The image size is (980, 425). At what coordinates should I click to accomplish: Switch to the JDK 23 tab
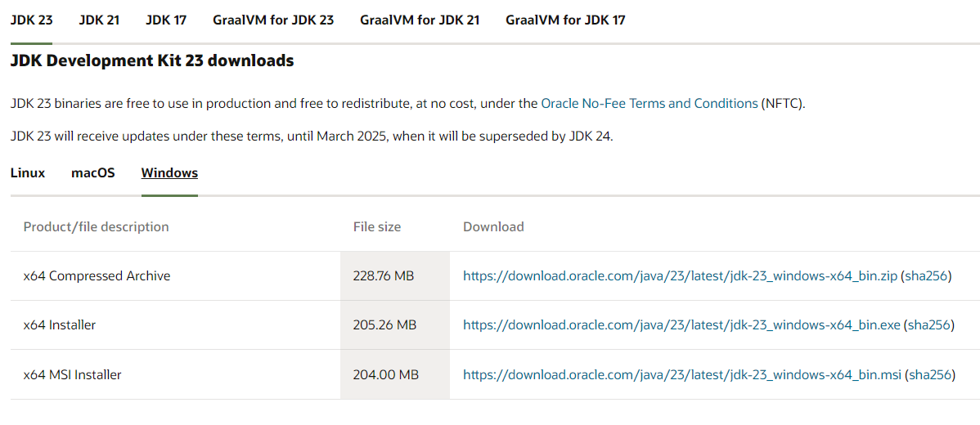point(31,20)
